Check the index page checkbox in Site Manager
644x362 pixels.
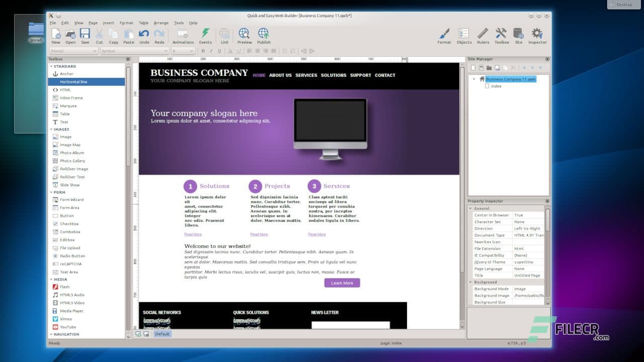(x=487, y=86)
